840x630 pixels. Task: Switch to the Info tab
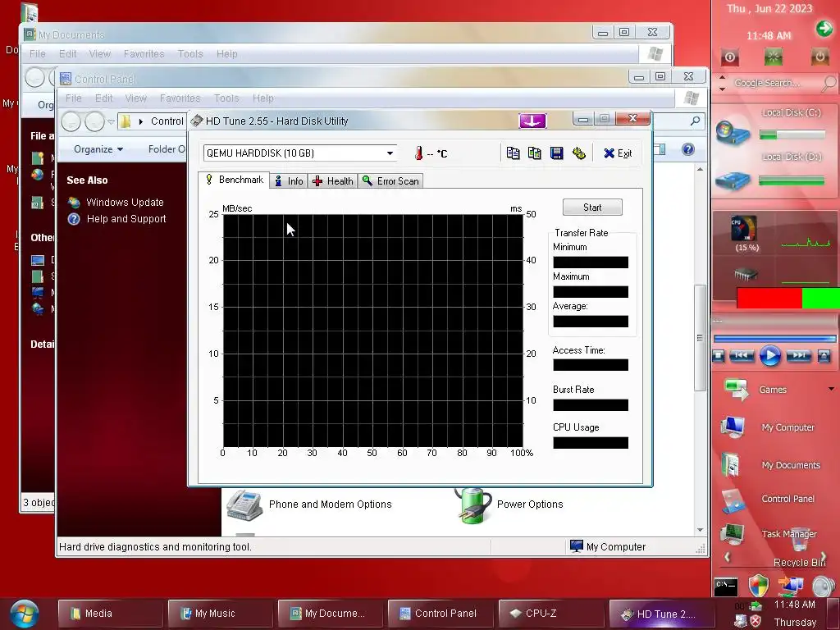[290, 181]
